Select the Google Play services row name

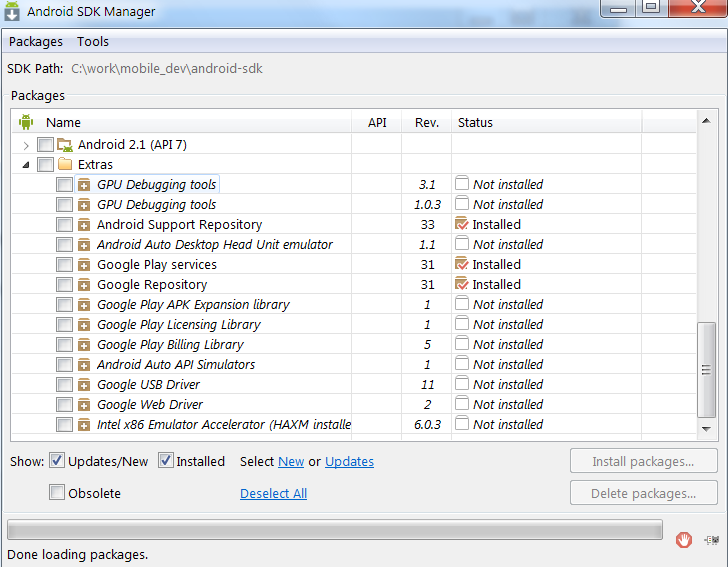tap(156, 265)
